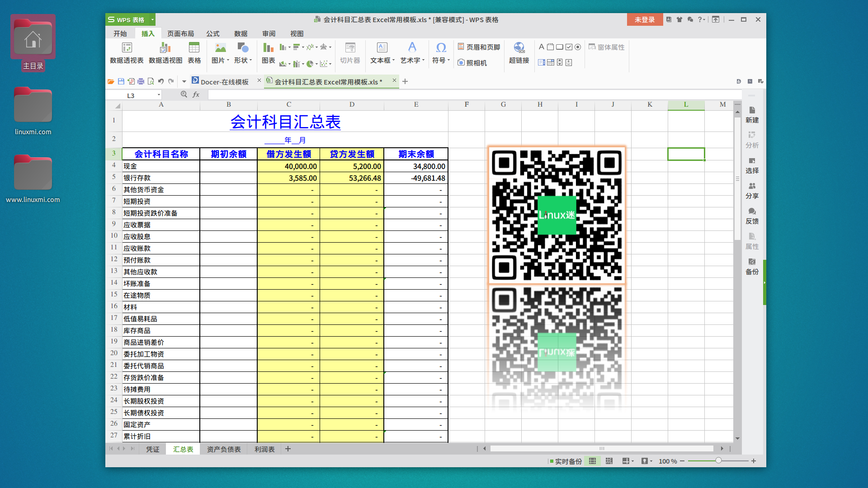Insert a group box form control
The width and height of the screenshot is (868, 488).
[550, 47]
